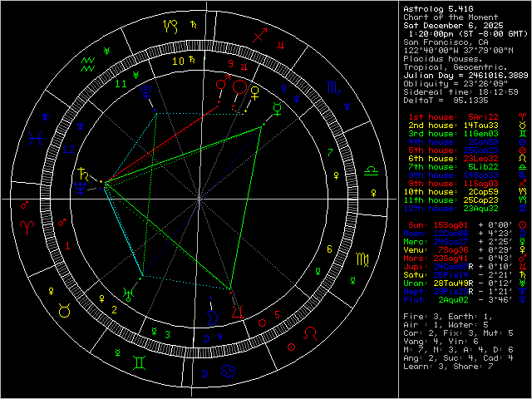Select the Sun glyph ending the Sun: 15Sag01 row
This screenshot has height=399, width=532.
tap(523, 225)
